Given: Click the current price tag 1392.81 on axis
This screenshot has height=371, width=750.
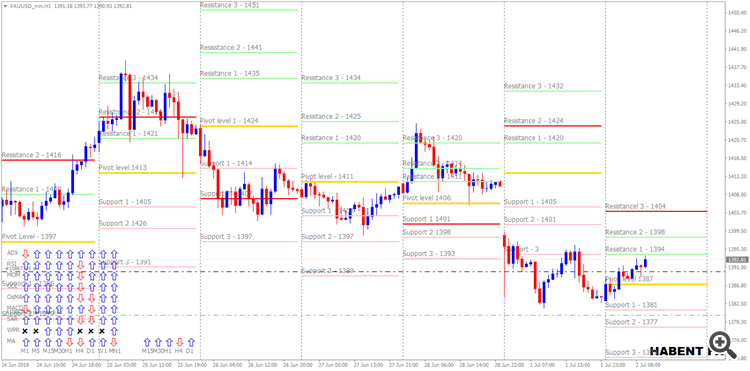Looking at the screenshot, I should 737,260.
